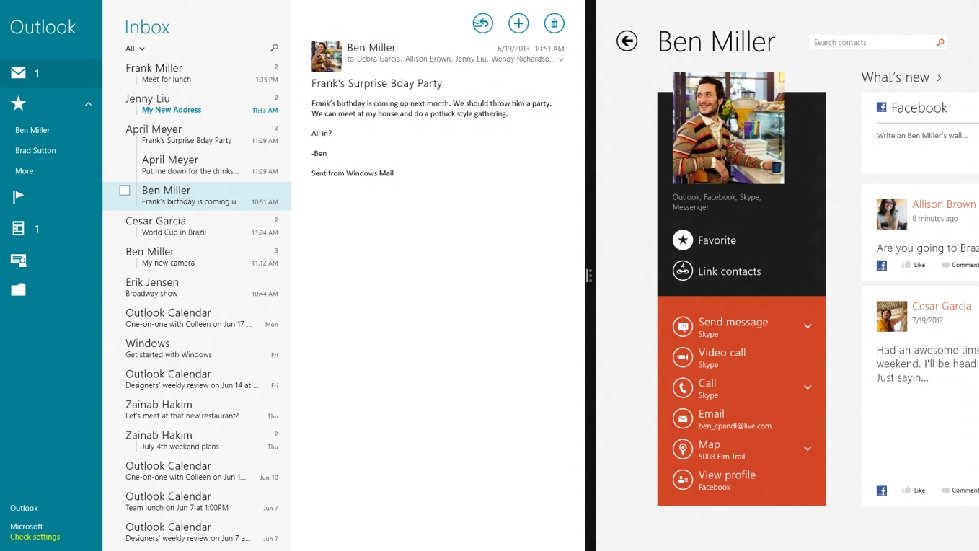Screen dimensions: 979x551
Task: Select the Favorites star icon in sidebar
Action: (x=19, y=104)
